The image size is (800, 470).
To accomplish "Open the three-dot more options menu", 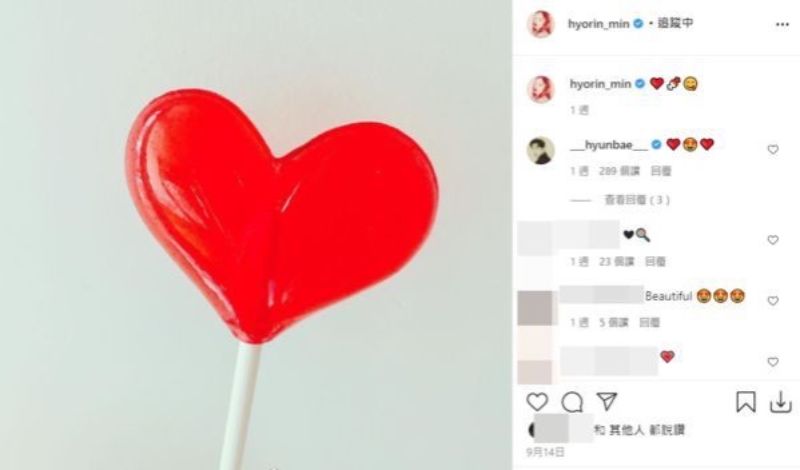I will tap(782, 24).
